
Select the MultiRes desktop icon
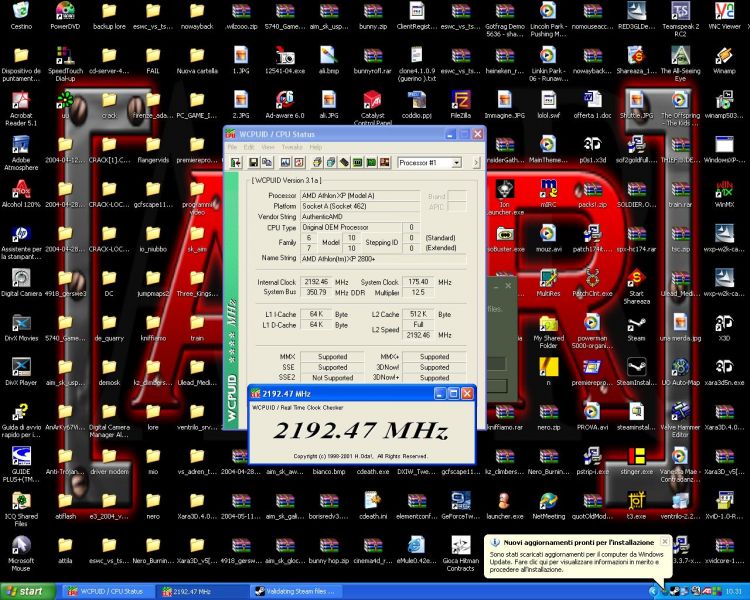pyautogui.click(x=548, y=283)
